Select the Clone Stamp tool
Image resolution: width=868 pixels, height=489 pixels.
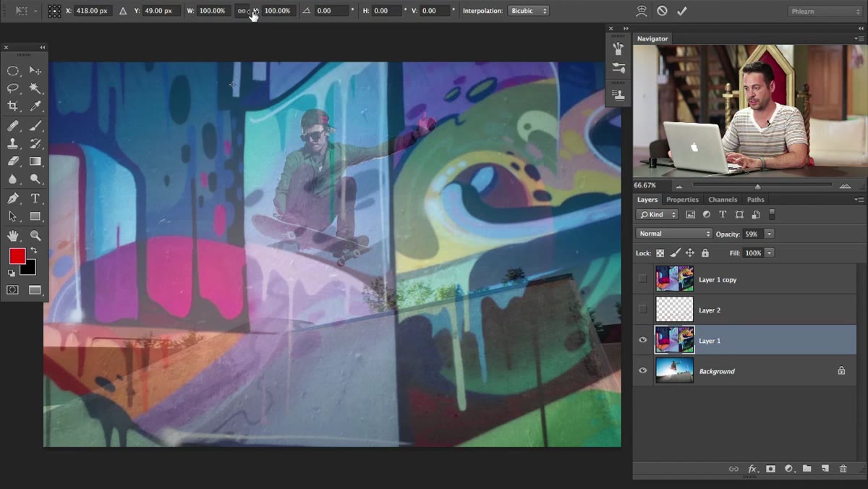pos(13,143)
